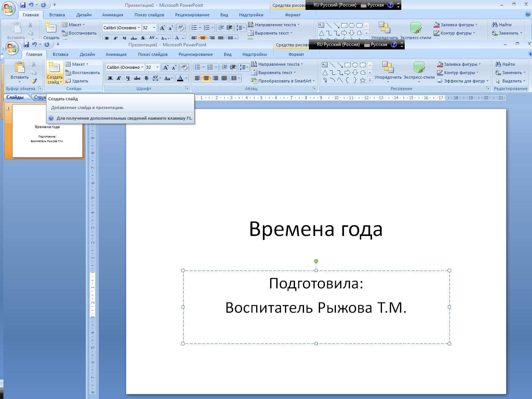Click Найти in the back window's ribbon
Image resolution: width=532 pixels, height=399 pixels.
coord(502,25)
